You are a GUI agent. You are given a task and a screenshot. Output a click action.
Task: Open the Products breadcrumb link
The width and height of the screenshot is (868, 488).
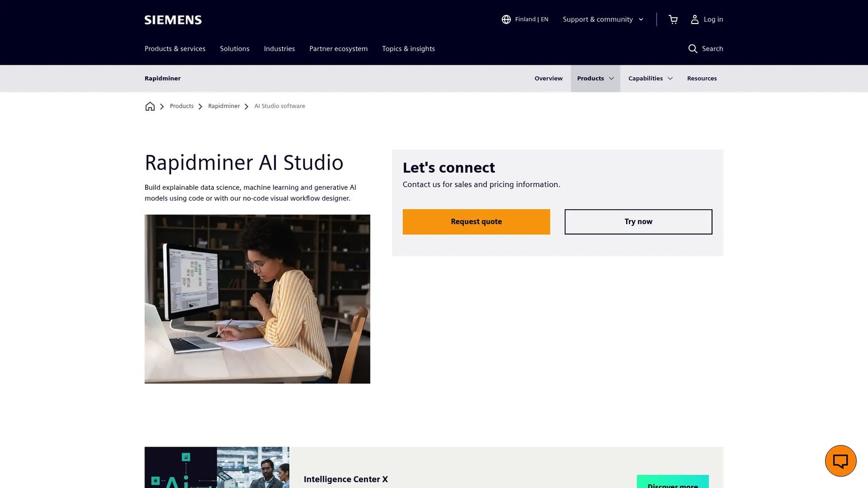point(182,106)
